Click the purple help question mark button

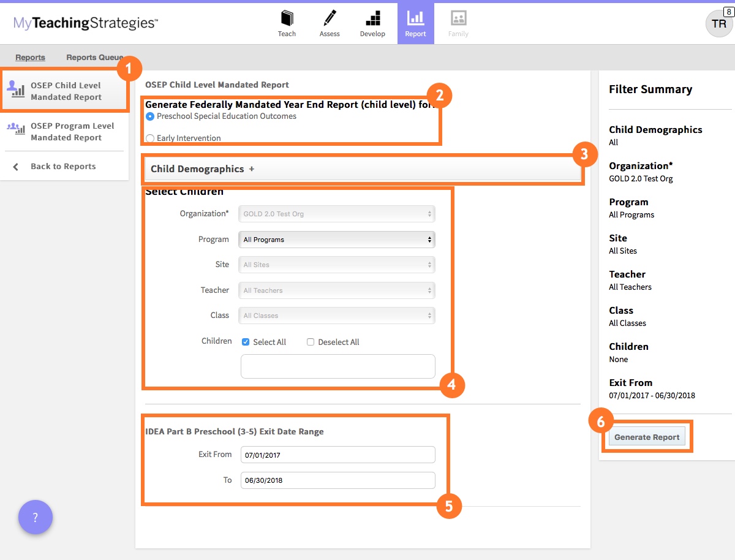[x=36, y=517]
